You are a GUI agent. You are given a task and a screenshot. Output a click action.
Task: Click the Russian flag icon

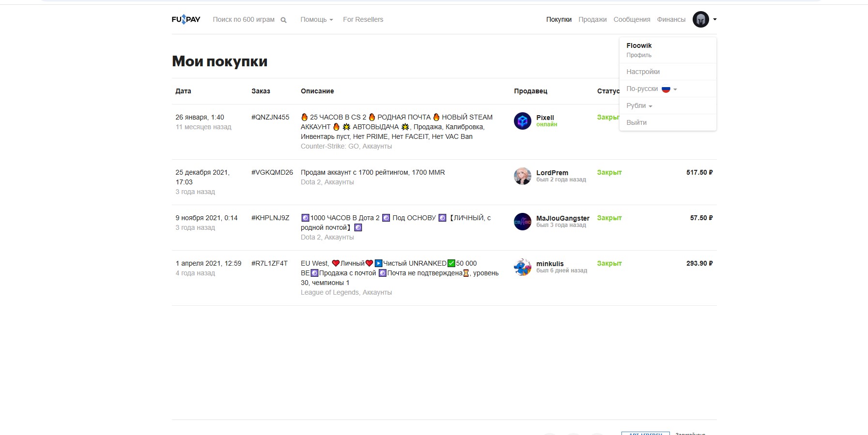point(666,89)
